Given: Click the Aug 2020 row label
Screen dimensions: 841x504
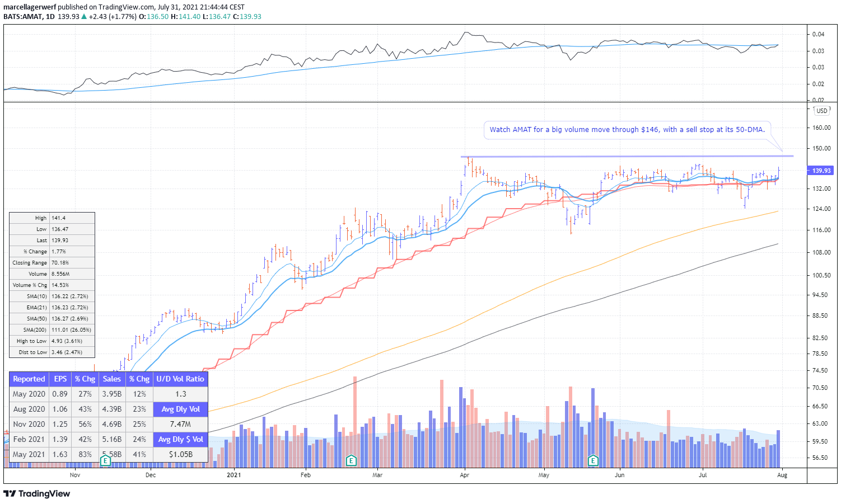Looking at the screenshot, I should point(29,409).
